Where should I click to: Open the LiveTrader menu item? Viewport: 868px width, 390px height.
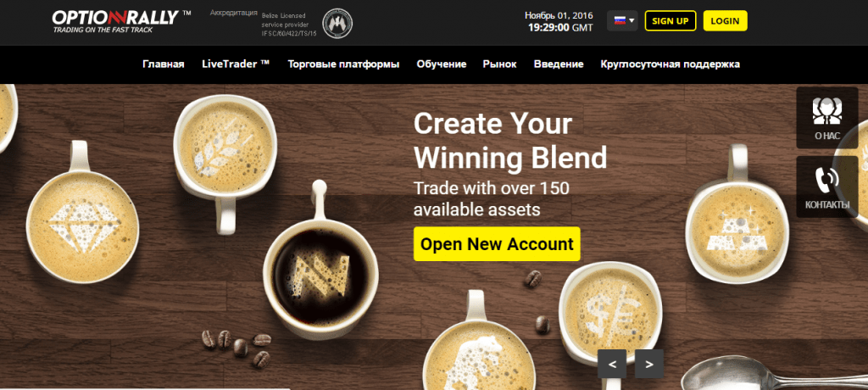coord(236,64)
